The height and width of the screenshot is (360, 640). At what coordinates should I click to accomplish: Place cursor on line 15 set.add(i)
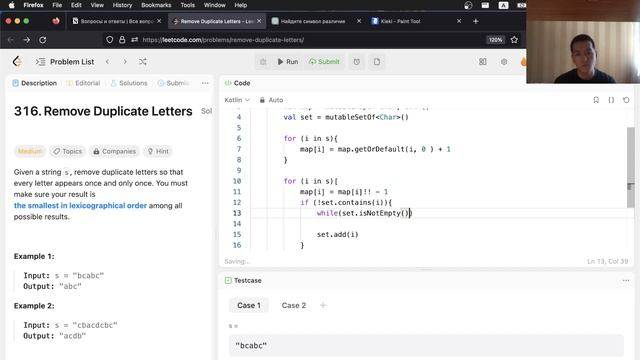pos(338,234)
